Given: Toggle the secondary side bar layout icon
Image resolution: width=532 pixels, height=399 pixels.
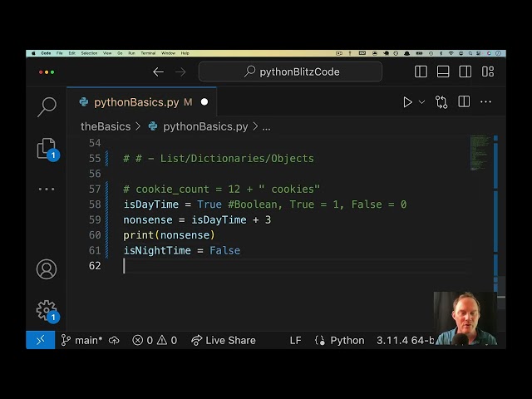Looking at the screenshot, I should (465, 71).
